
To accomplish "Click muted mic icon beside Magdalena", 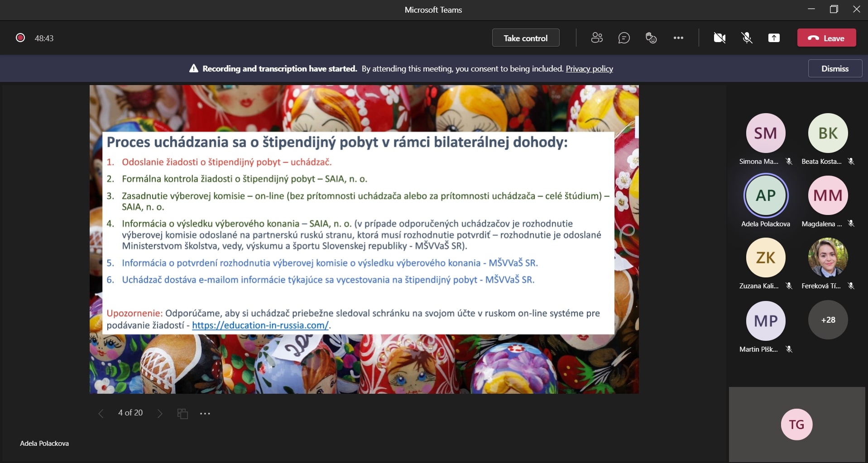I will pos(851,224).
